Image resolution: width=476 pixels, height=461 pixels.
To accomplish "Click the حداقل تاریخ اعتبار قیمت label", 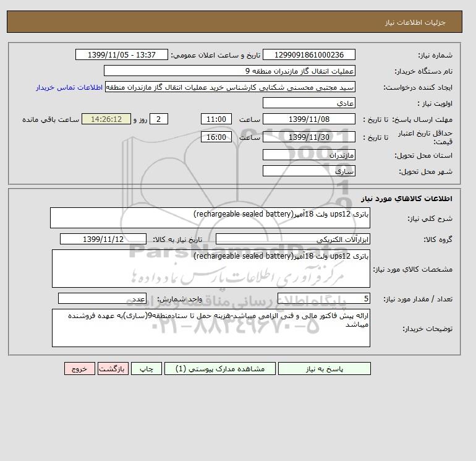I will [x=425, y=137].
